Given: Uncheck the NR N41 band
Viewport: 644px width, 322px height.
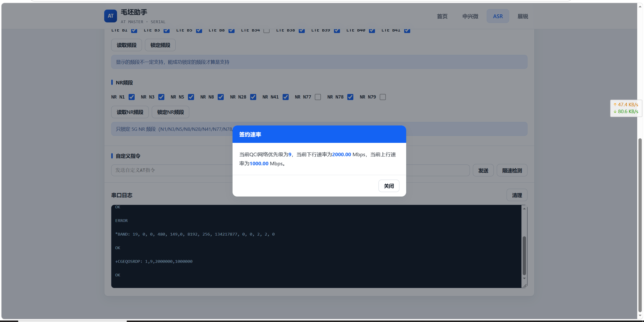Looking at the screenshot, I should click(x=285, y=97).
